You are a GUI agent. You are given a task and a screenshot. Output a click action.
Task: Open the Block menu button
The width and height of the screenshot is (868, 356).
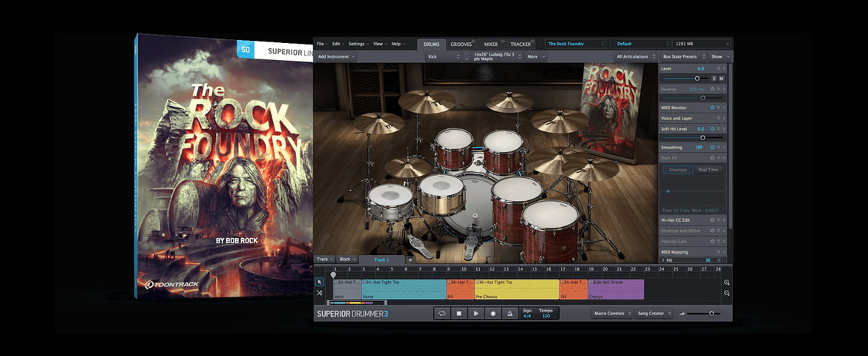pyautogui.click(x=346, y=259)
